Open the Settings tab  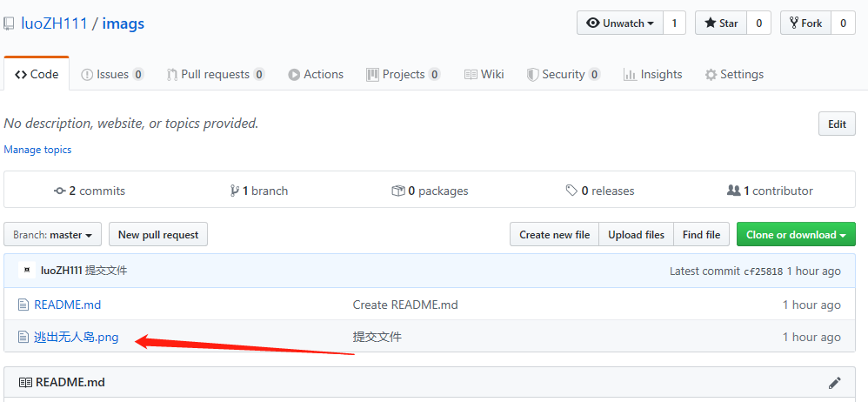click(734, 74)
